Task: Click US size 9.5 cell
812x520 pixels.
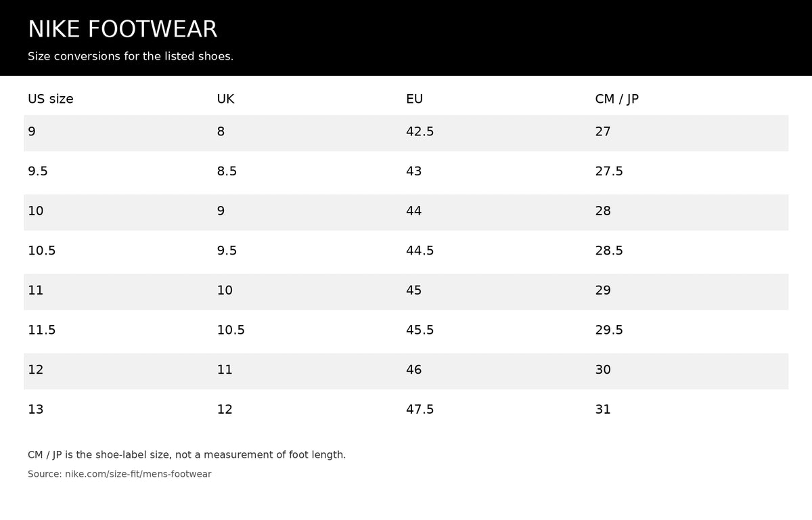Action: [x=118, y=171]
